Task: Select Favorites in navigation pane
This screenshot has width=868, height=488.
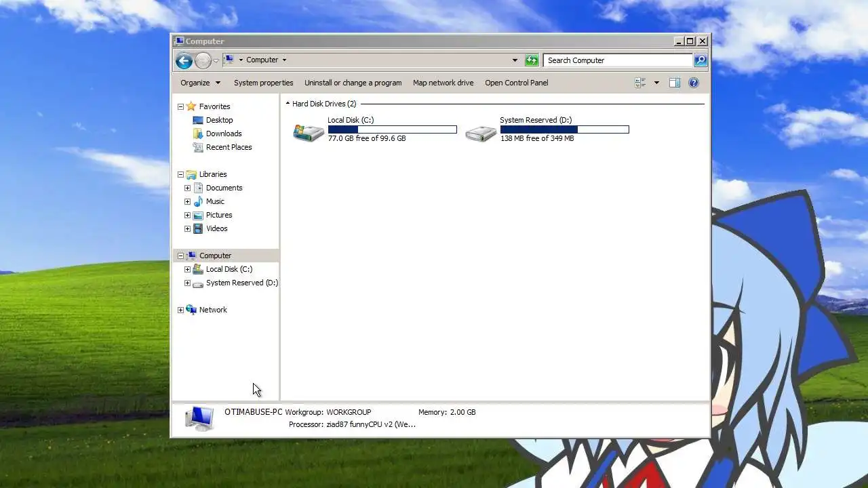Action: point(214,106)
